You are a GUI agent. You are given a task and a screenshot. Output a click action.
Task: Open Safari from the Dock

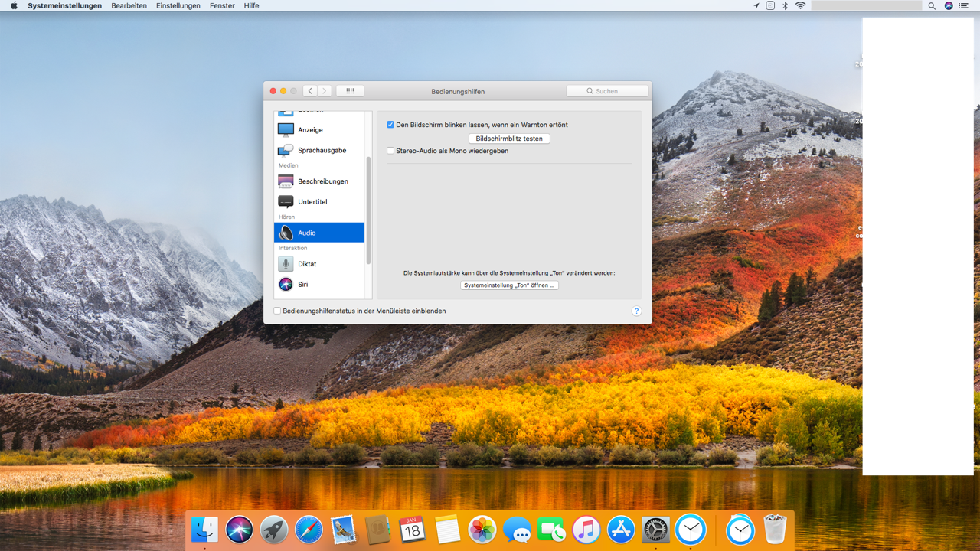point(309,530)
